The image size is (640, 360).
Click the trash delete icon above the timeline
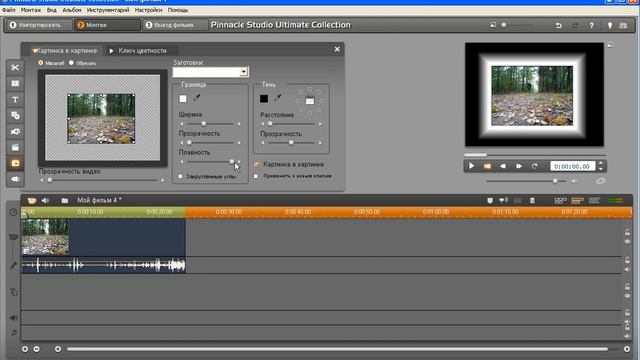(x=532, y=200)
